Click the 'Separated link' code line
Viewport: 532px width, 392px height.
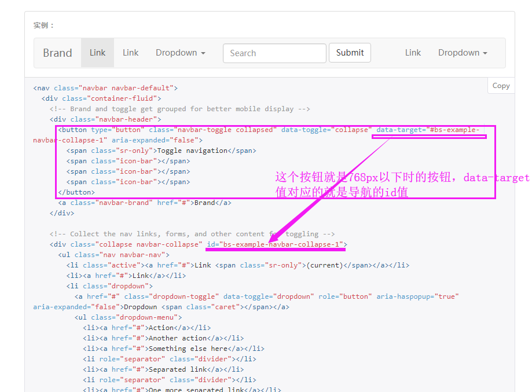[163, 369]
